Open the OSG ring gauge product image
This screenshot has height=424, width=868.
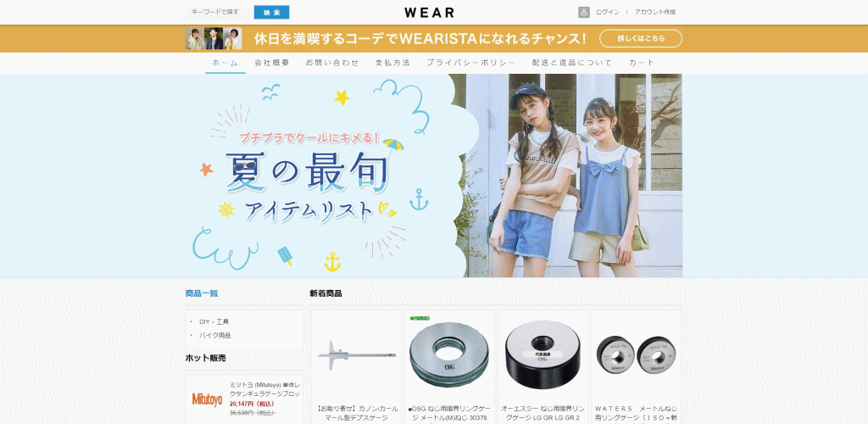[449, 354]
